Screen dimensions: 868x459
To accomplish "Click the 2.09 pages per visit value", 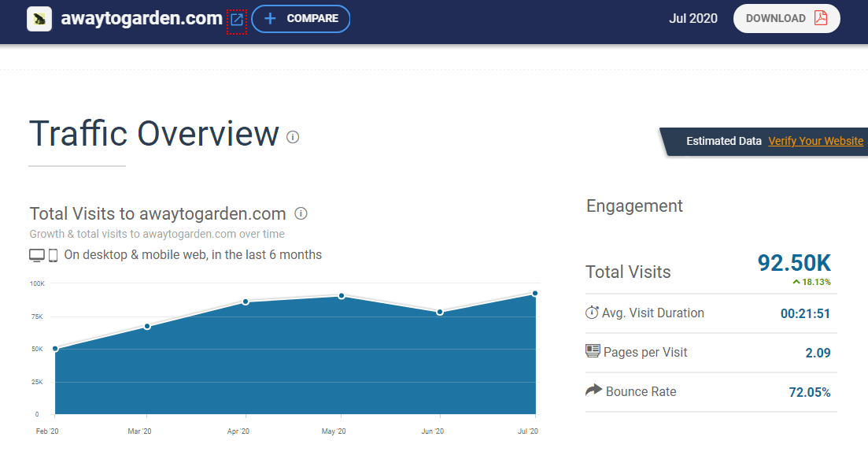I will coord(818,353).
